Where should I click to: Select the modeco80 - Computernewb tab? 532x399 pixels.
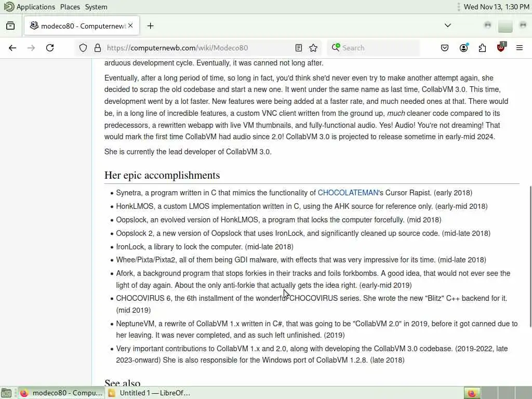click(x=82, y=26)
